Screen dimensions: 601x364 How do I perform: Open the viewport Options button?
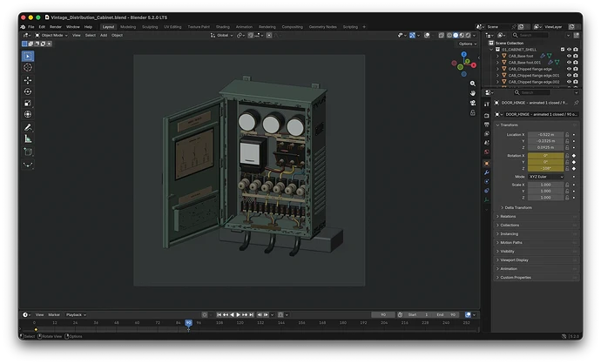tap(468, 44)
